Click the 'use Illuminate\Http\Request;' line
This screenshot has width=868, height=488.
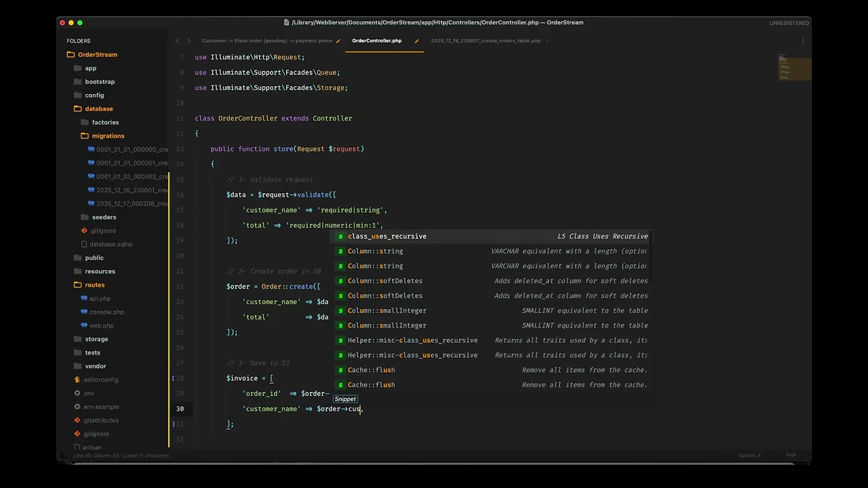pos(250,58)
